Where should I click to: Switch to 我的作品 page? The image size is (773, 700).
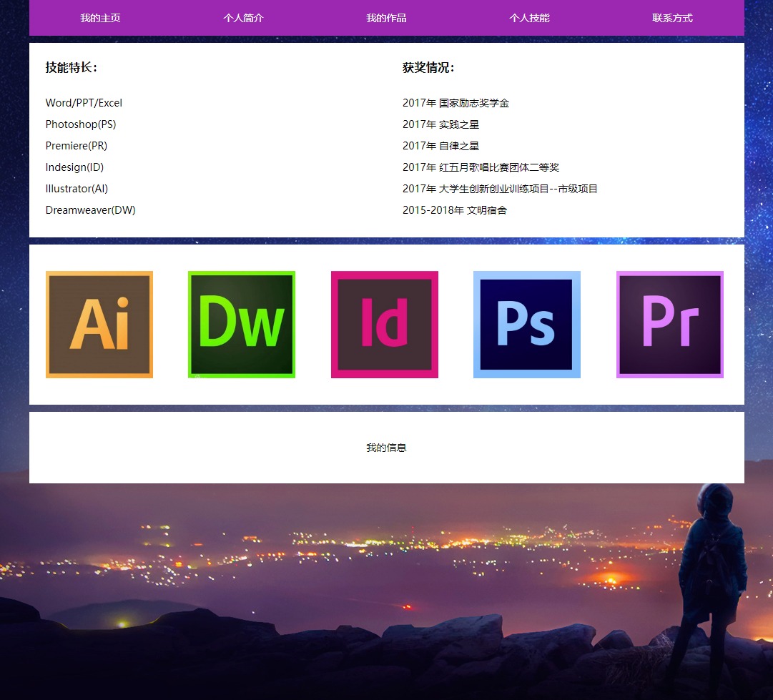click(x=386, y=18)
